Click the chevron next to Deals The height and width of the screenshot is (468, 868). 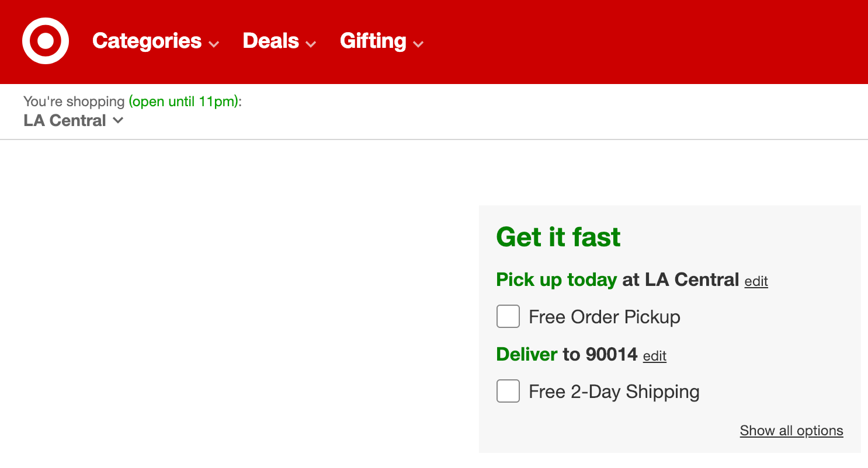(x=311, y=44)
